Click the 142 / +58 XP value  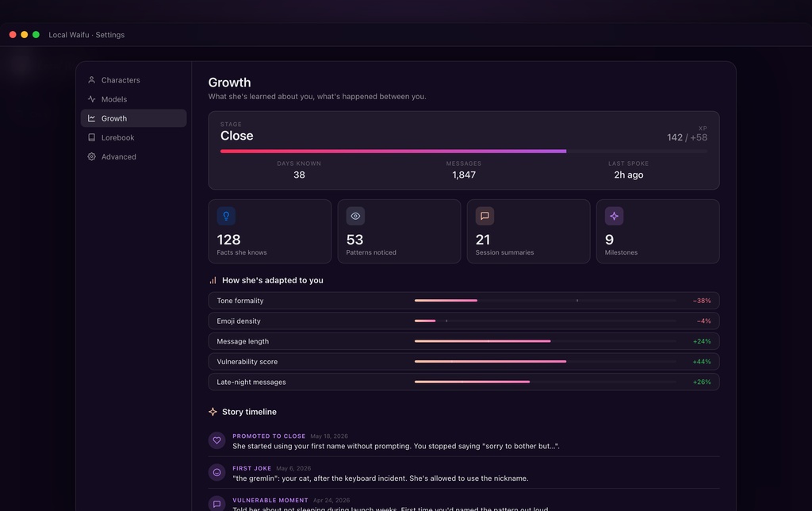[687, 137]
